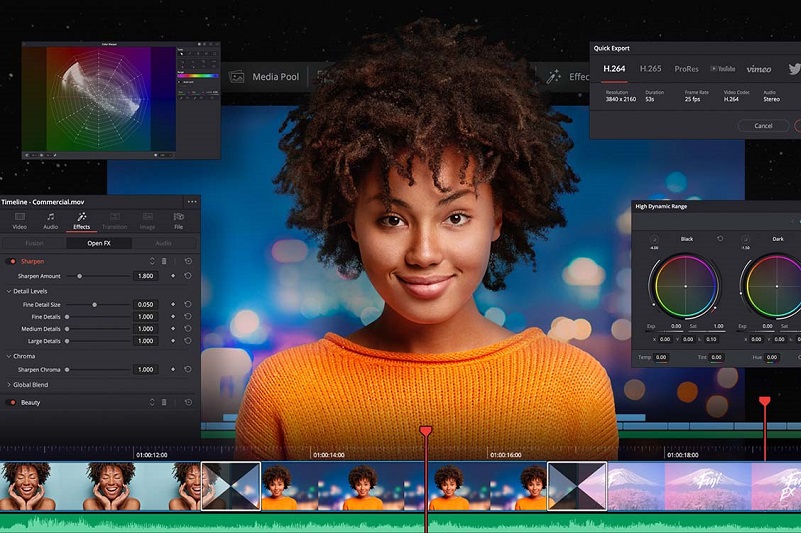
Task: Click the Sharpen Amount slider handle
Action: click(x=80, y=276)
